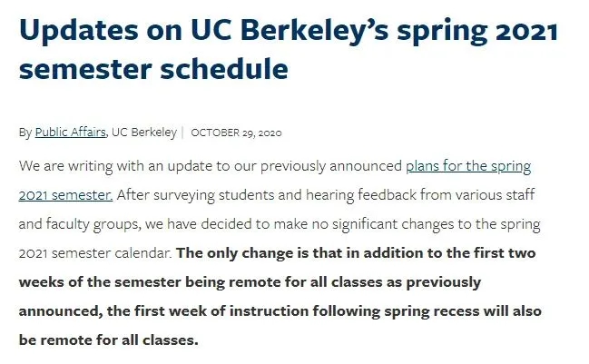Click the "By" label in the byline
589x364 pixels.
coord(25,133)
